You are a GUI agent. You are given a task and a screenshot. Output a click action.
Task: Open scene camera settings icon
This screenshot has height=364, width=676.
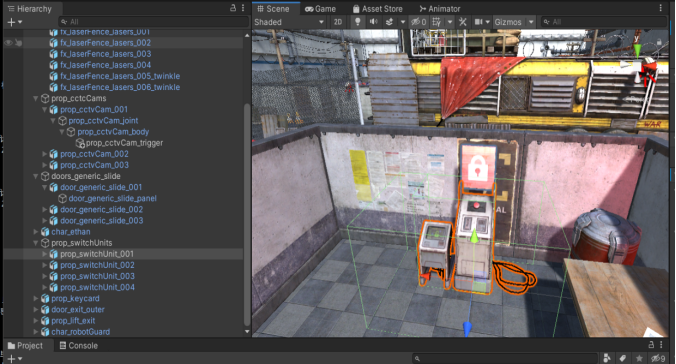click(478, 22)
